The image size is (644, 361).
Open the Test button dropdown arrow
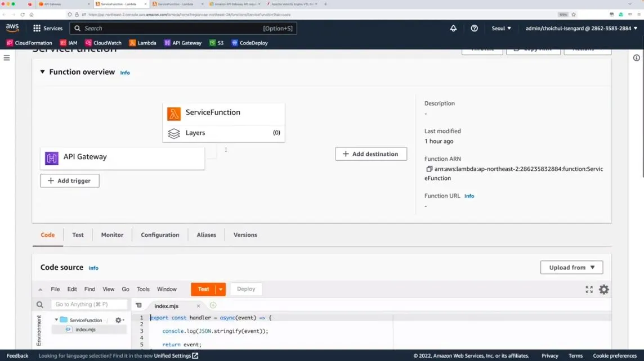click(x=221, y=289)
